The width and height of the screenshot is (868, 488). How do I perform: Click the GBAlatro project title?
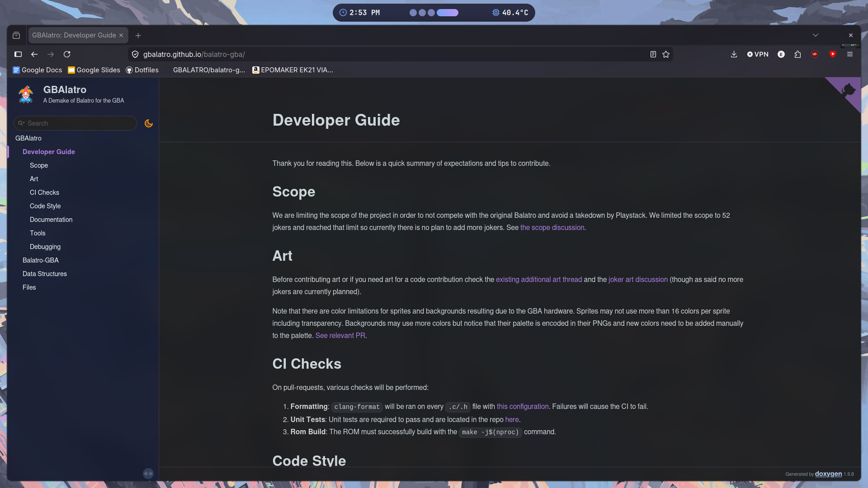pos(65,89)
